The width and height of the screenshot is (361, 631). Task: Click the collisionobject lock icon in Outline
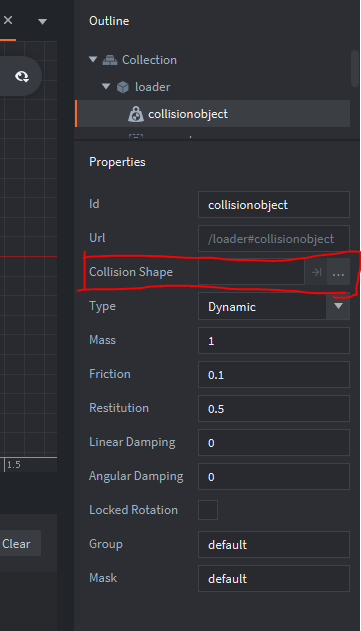pyautogui.click(x=136, y=114)
